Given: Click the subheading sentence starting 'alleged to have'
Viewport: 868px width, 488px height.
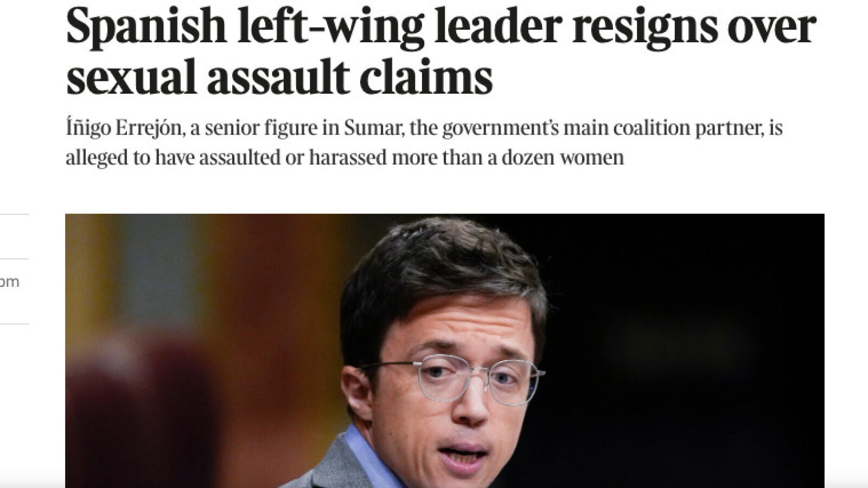Looking at the screenshot, I should (345, 158).
